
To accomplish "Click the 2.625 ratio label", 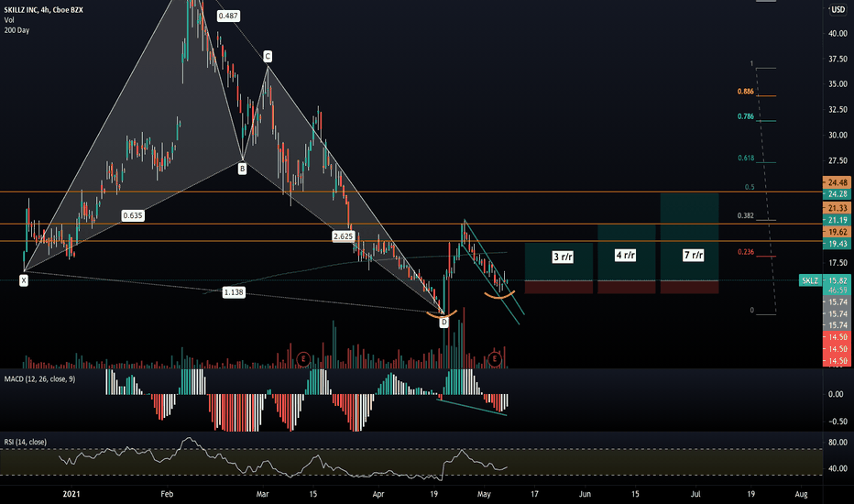I will click(343, 236).
